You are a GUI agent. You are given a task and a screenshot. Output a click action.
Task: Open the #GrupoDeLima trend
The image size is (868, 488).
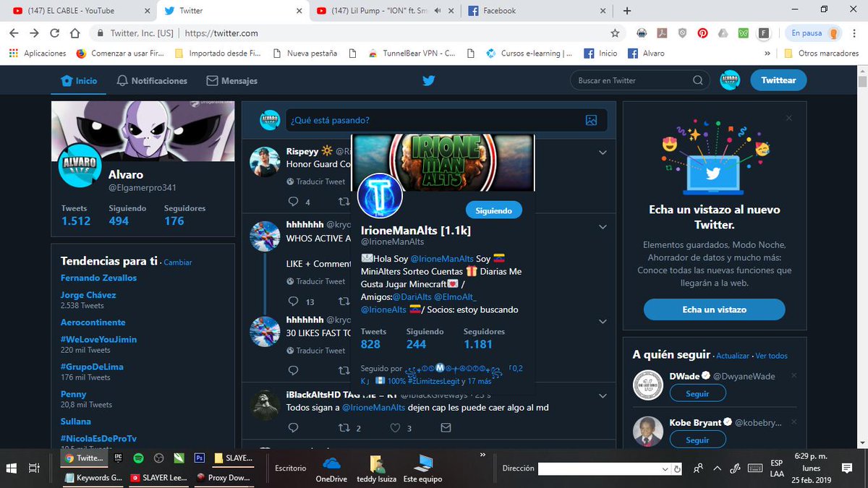[x=92, y=367]
